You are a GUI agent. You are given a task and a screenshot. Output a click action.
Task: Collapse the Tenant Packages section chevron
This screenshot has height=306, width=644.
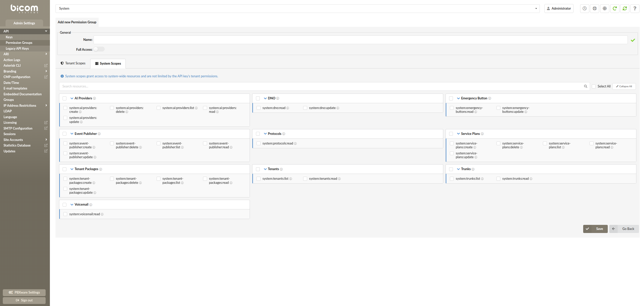tap(72, 169)
